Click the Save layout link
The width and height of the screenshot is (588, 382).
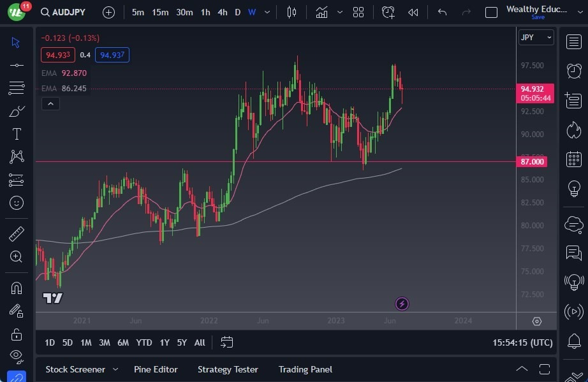click(x=538, y=17)
